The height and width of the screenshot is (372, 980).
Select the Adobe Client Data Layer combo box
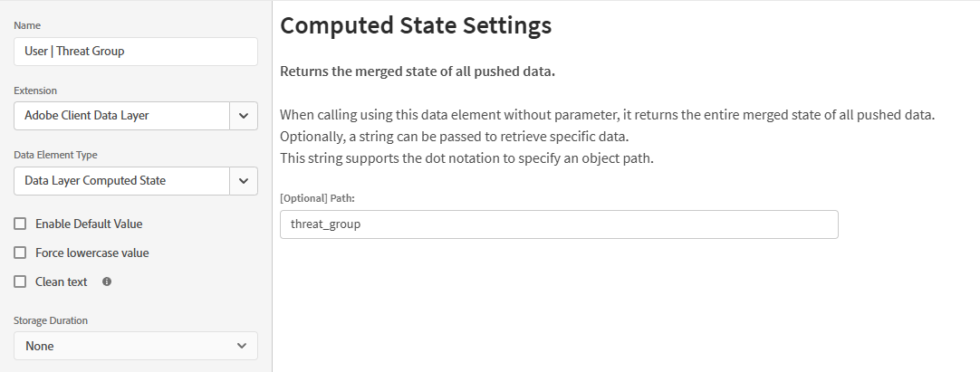(x=122, y=116)
